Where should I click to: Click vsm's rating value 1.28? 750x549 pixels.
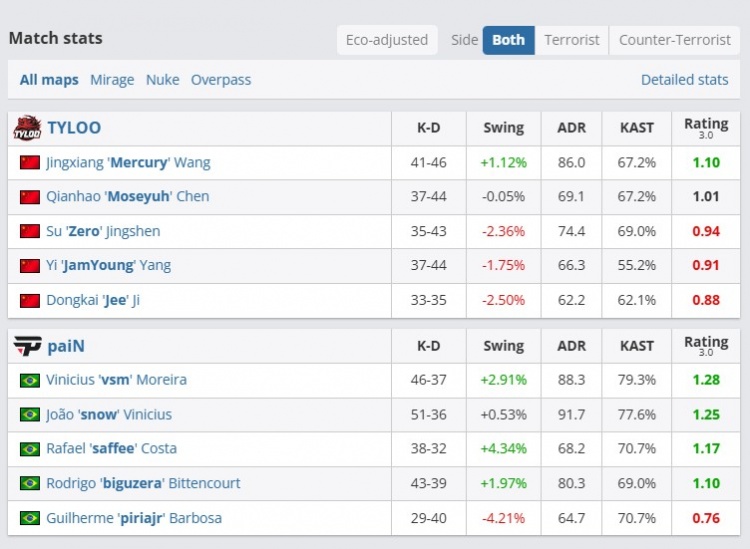click(x=706, y=380)
